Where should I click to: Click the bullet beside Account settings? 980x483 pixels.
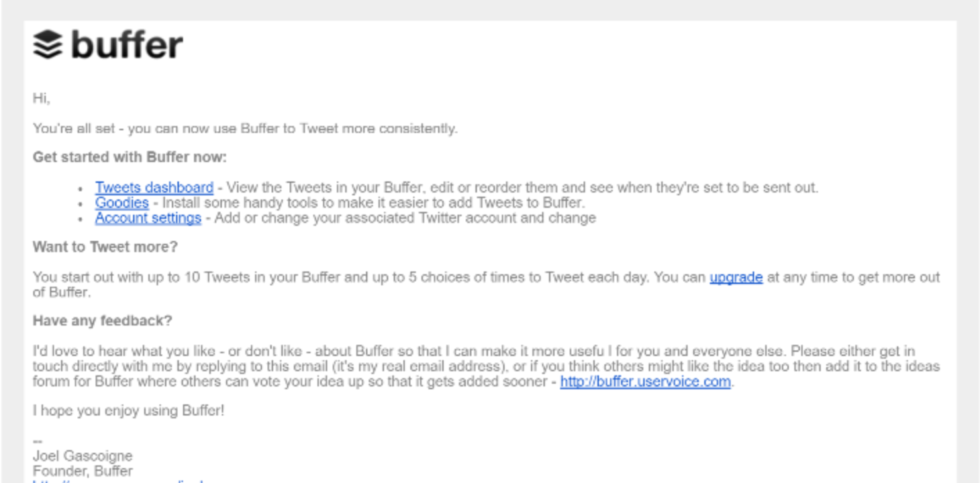81,219
